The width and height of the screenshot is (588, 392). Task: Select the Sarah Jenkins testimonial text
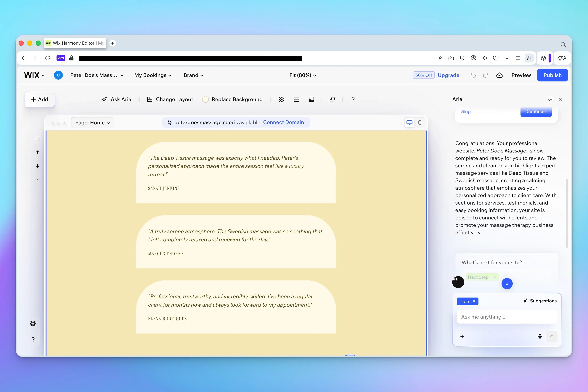[x=226, y=166]
